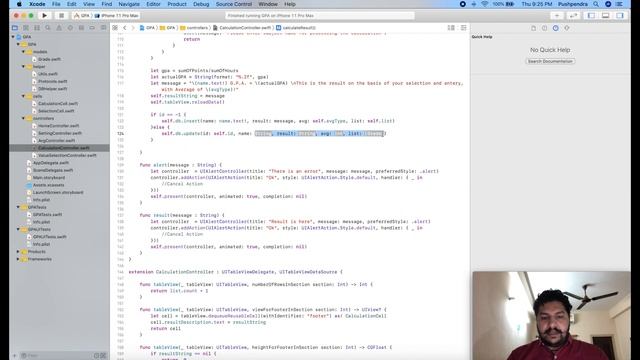Image resolution: width=640 pixels, height=360 pixels.
Task: Open the iPhone 11 Pro Max destination selector
Action: [117, 16]
